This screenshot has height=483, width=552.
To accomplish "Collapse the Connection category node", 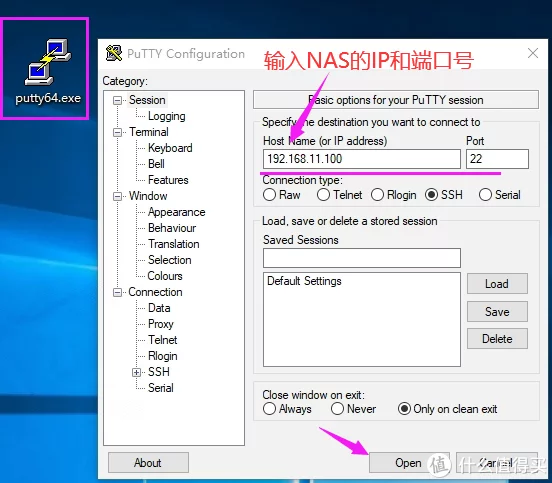I will coord(117,293).
